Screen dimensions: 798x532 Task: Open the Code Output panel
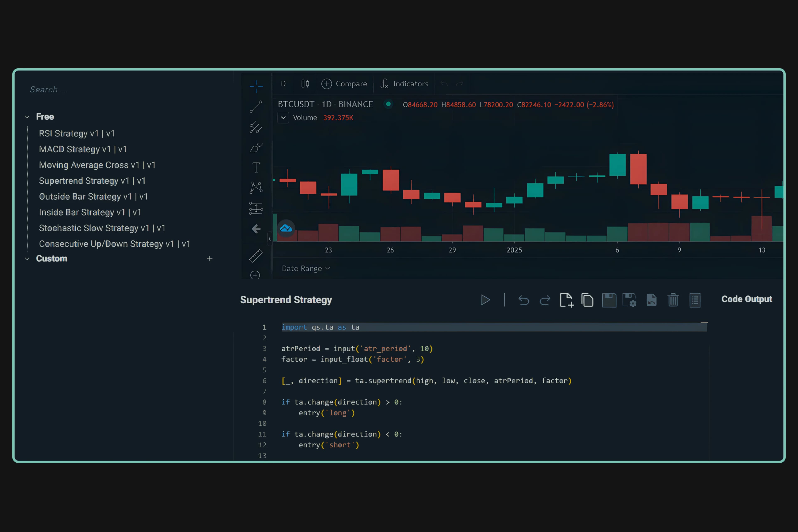tap(746, 299)
